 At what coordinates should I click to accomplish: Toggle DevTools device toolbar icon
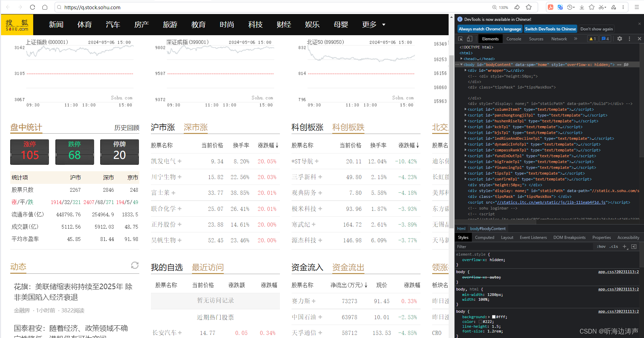coord(469,39)
